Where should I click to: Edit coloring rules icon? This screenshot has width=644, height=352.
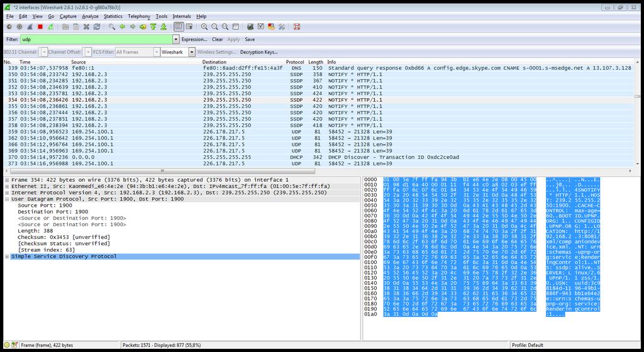pos(271,26)
